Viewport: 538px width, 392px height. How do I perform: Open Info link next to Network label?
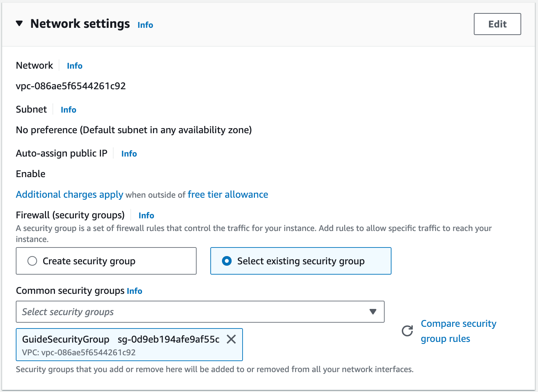pyautogui.click(x=74, y=66)
